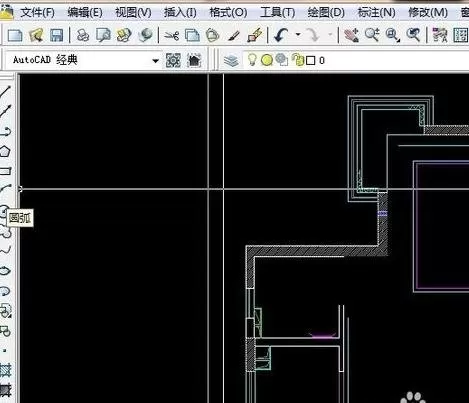The width and height of the screenshot is (469, 403).
Task: Select the Ellipse Arc tool
Action: (x=6, y=291)
